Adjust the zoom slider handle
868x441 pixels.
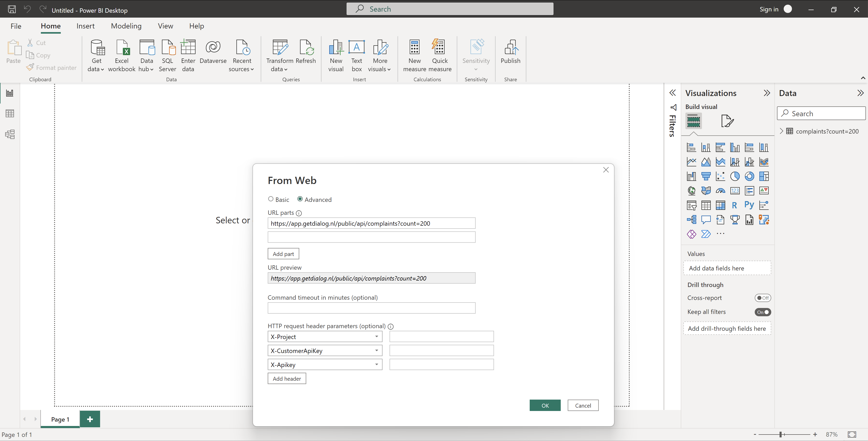tap(780, 435)
